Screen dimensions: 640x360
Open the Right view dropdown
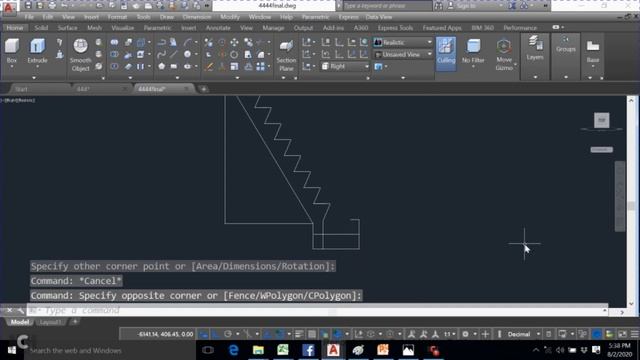pos(345,66)
